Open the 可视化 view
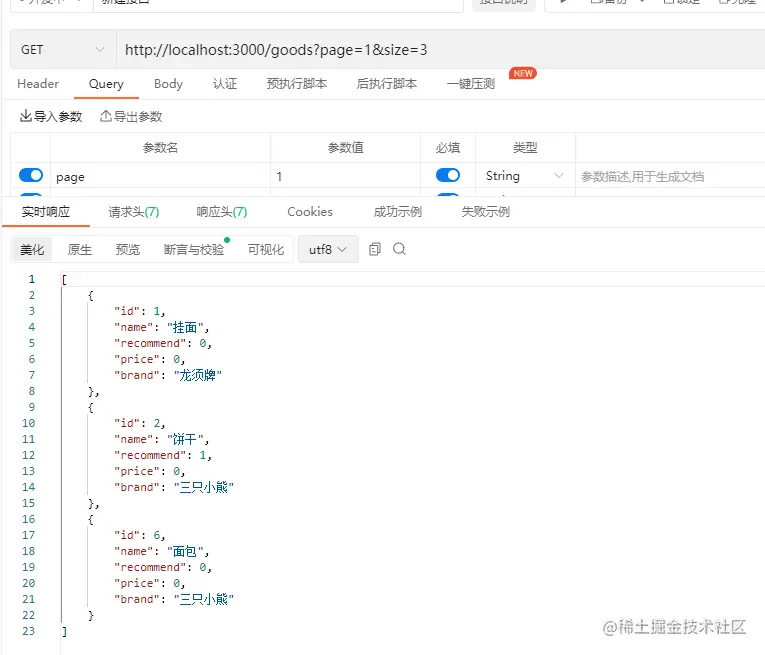765x655 pixels. coord(265,250)
